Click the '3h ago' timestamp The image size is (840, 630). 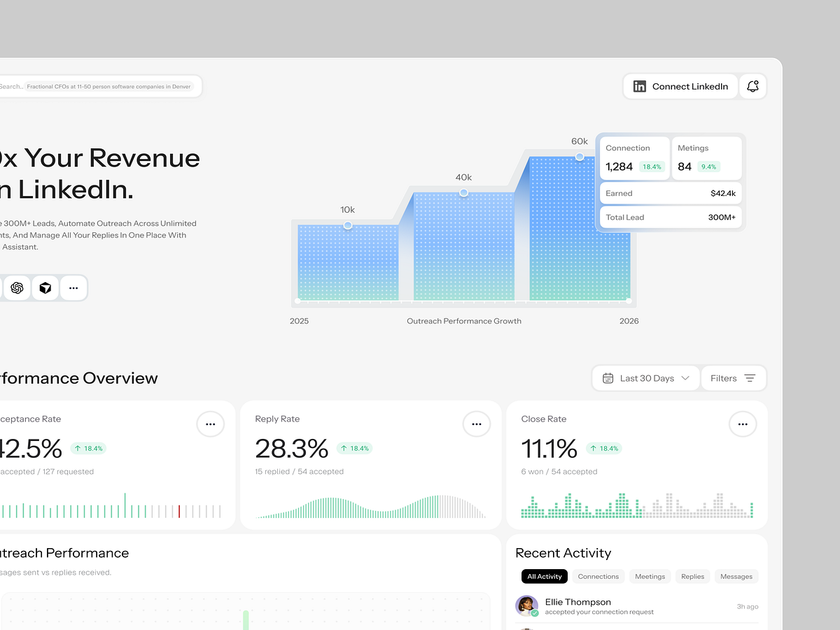click(x=748, y=607)
